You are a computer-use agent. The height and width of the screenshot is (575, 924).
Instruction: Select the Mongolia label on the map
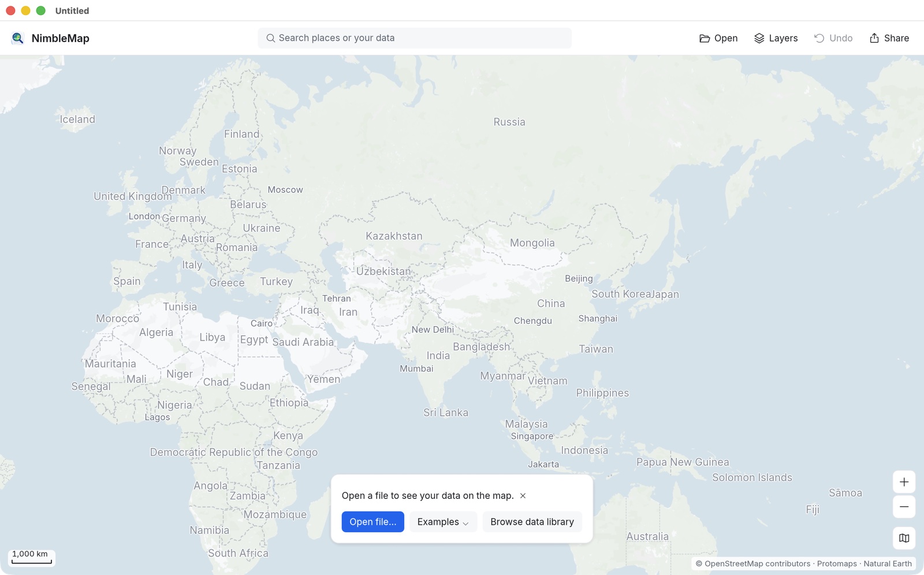pos(532,243)
